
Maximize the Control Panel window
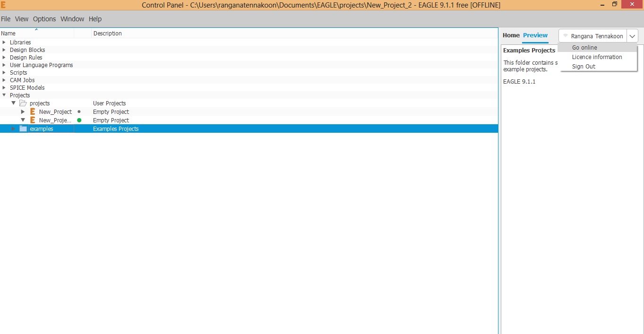pos(615,4)
